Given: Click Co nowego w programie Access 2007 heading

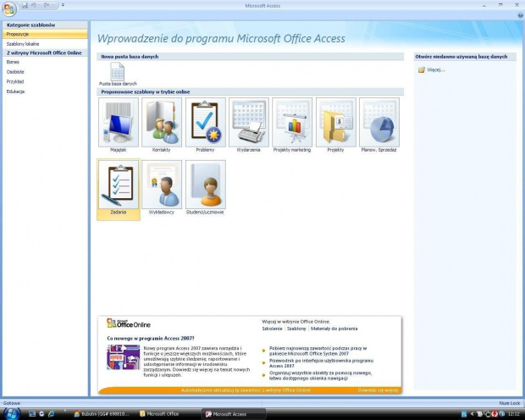Looking at the screenshot, I should coord(151,338).
